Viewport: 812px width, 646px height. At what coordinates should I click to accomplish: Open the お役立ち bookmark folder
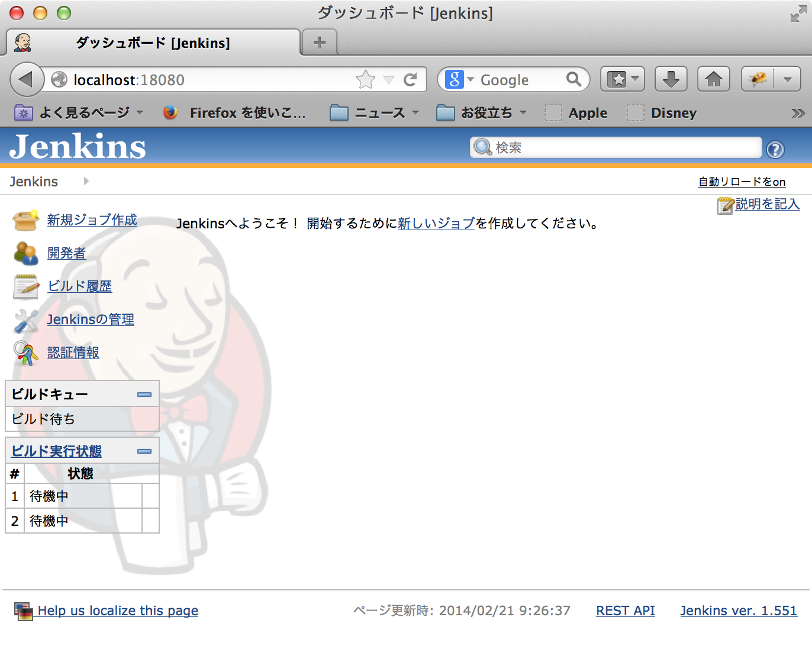pyautogui.click(x=482, y=112)
